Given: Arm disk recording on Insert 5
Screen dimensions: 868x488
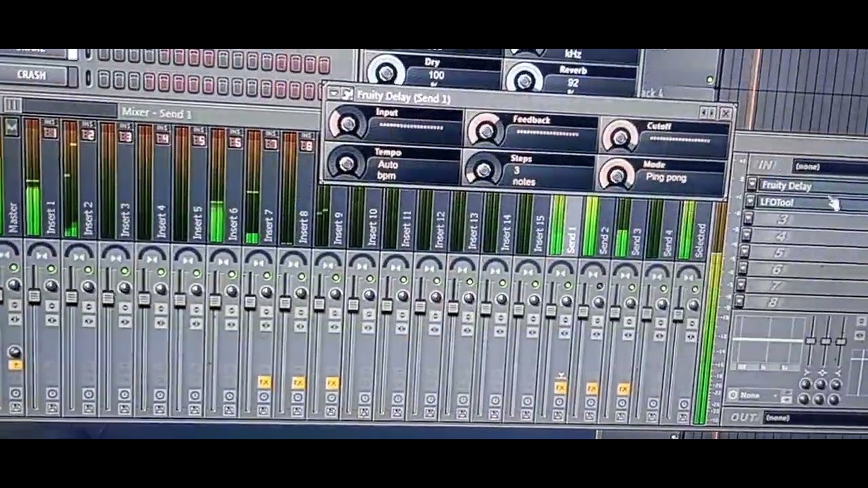Looking at the screenshot, I should [195, 409].
